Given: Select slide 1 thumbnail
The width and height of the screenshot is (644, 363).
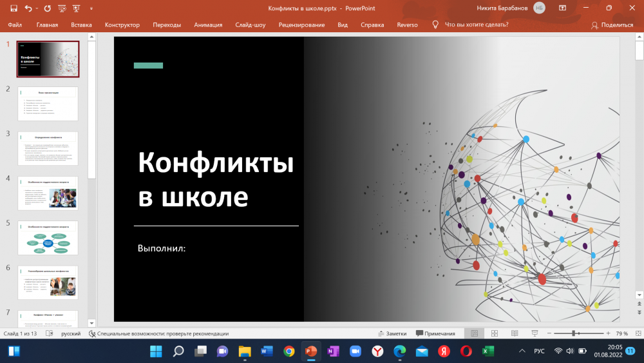Looking at the screenshot, I should (x=48, y=59).
